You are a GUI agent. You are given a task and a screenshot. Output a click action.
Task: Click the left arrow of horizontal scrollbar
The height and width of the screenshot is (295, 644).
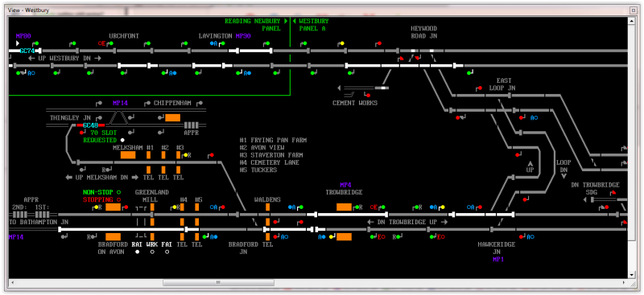pos(12,282)
